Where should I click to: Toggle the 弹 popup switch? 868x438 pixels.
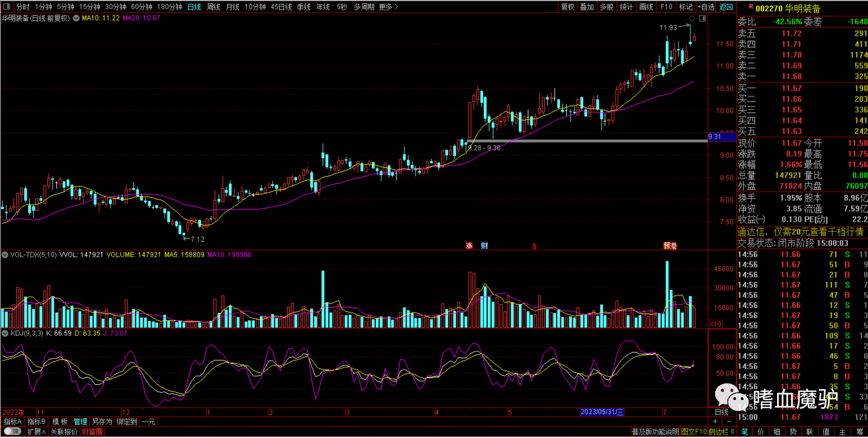click(13, 431)
